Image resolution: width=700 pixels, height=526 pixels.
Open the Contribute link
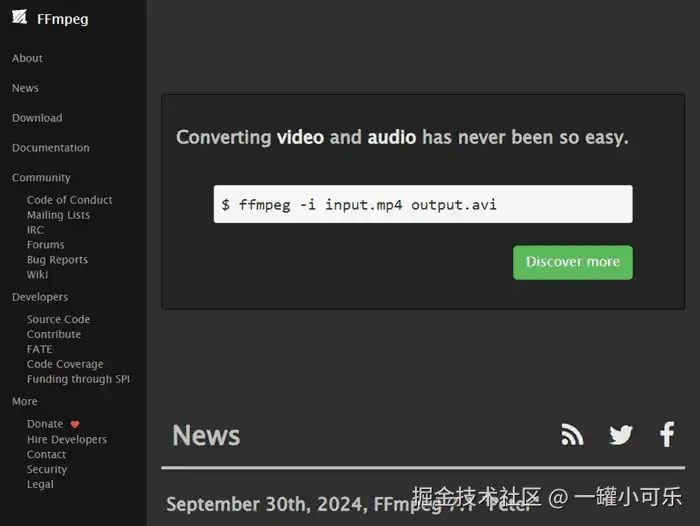pyautogui.click(x=54, y=334)
